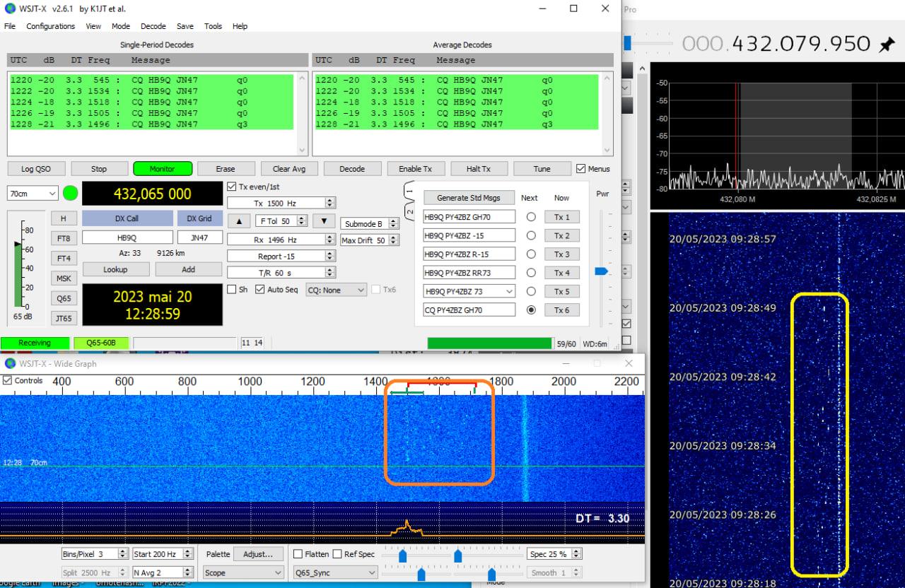
Task: Toggle the Tx even/1st checkbox
Action: pos(232,187)
